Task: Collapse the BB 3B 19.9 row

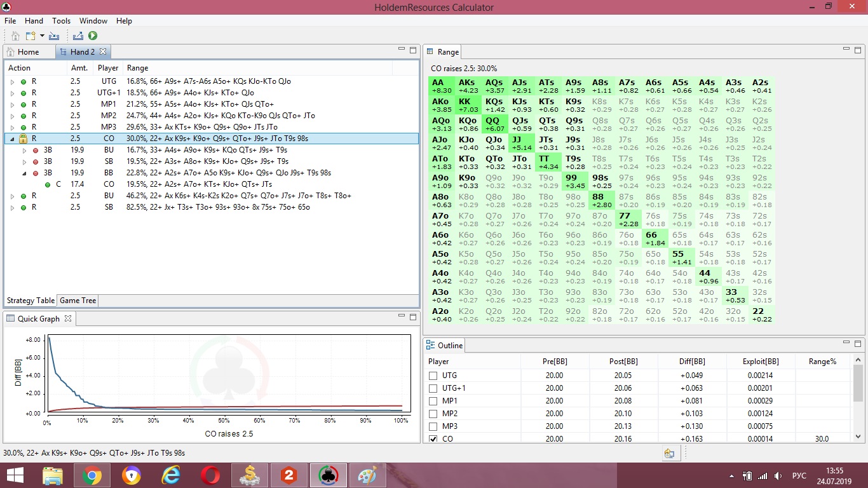Action: click(24, 173)
